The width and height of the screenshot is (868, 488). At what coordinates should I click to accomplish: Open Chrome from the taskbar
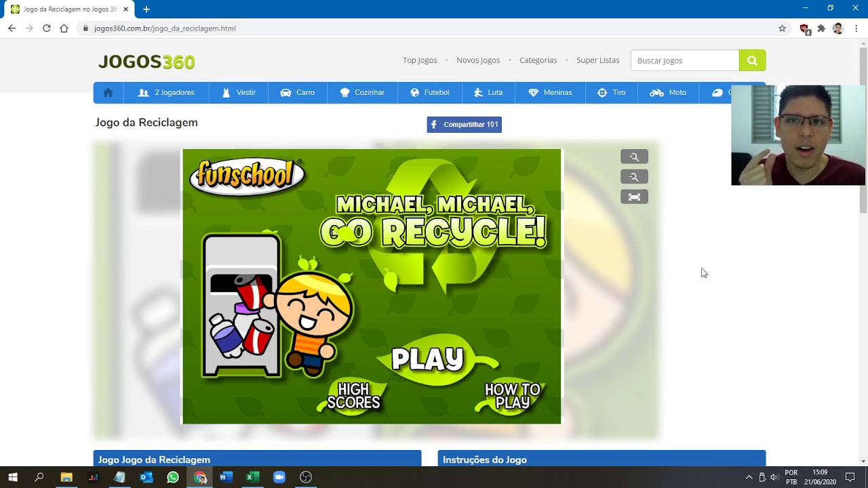(200, 477)
